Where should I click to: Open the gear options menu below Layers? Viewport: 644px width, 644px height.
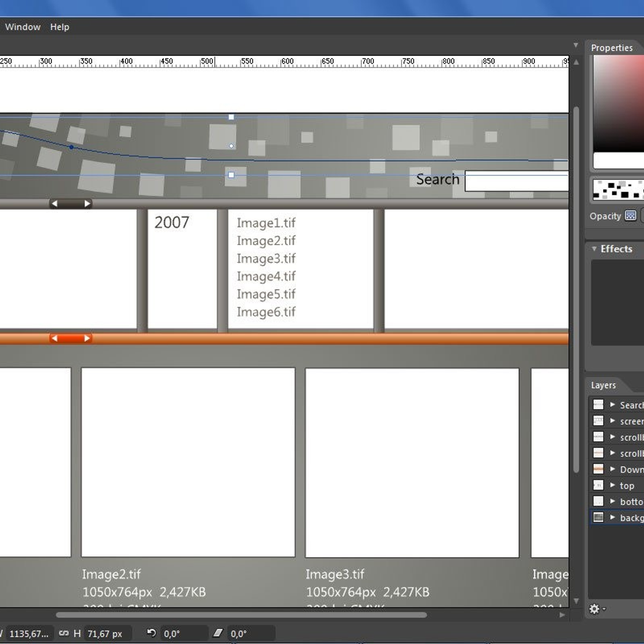tap(595, 609)
